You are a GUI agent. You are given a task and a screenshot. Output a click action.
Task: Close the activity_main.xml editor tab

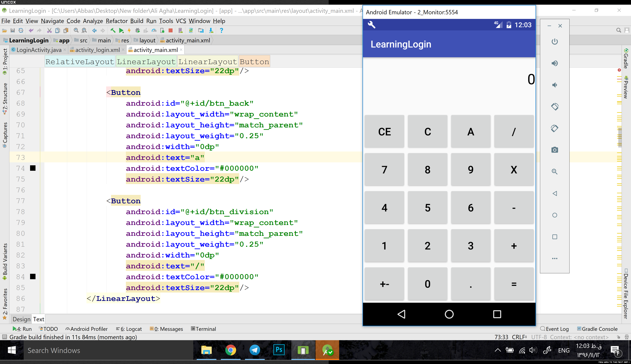click(x=181, y=50)
